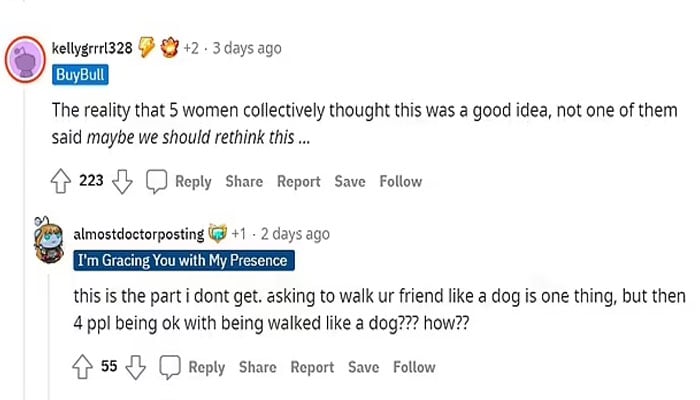Screen dimensions: 700x400
Task: Upvote almostdoctorposting's reply
Action: coord(82,367)
